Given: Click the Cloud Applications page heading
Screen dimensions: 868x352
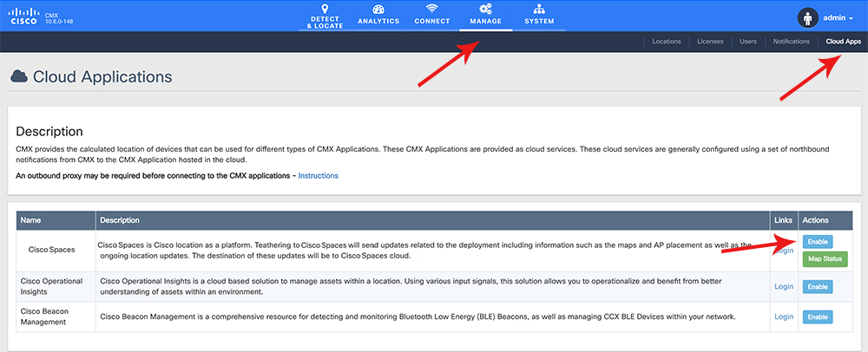Looking at the screenshot, I should [x=102, y=77].
